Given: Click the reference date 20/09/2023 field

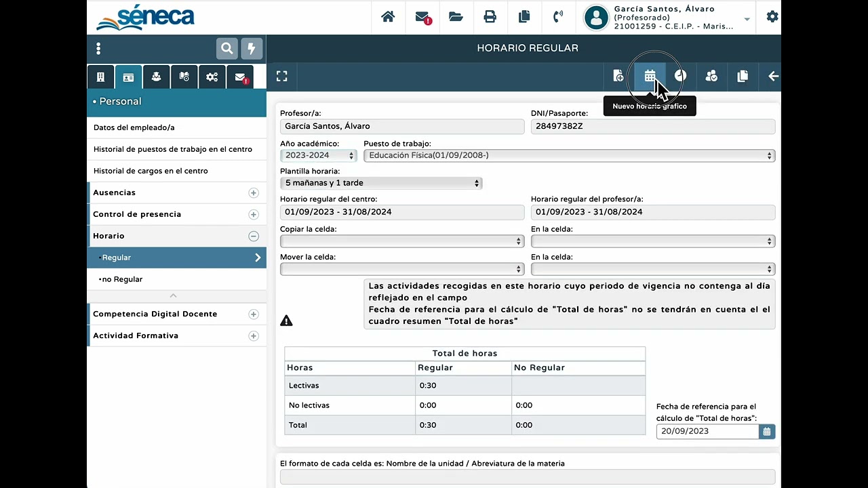Looking at the screenshot, I should (x=707, y=431).
